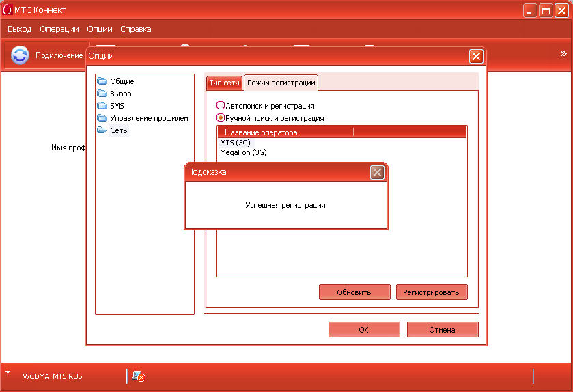Select SMS in the options tree
This screenshot has width=573, height=392.
click(x=117, y=106)
